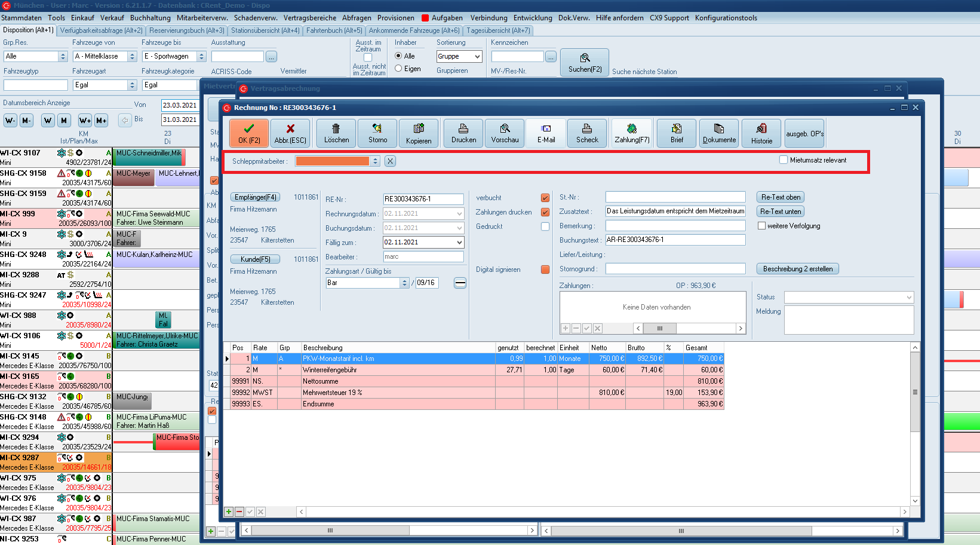980x545 pixels.
Task: Open the invoice Historie
Action: tap(761, 133)
